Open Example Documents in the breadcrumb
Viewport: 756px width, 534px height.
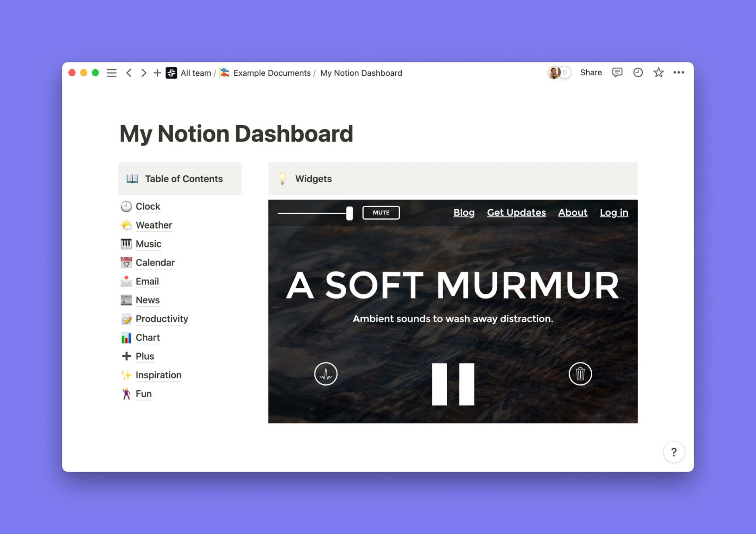(x=272, y=73)
